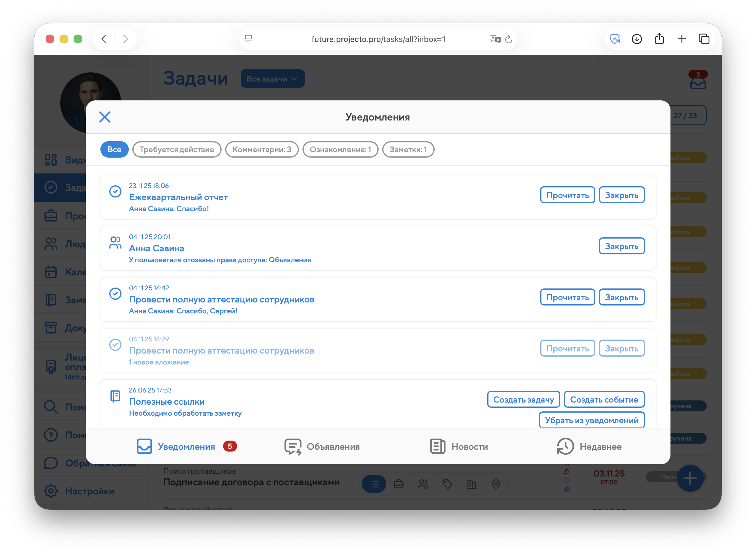This screenshot has height=555, width=756.
Task: Click the page translate icon in address bar
Action: point(495,39)
